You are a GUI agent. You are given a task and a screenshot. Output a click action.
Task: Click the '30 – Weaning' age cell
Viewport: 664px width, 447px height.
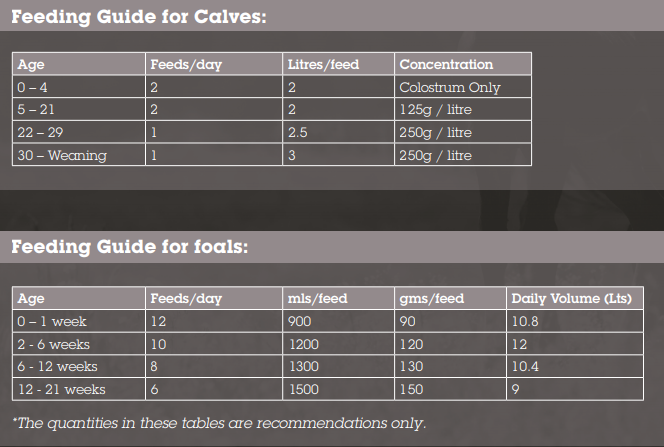[79, 155]
